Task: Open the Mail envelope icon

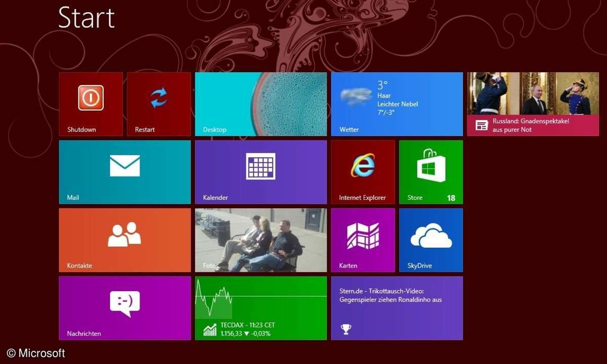Action: (125, 165)
